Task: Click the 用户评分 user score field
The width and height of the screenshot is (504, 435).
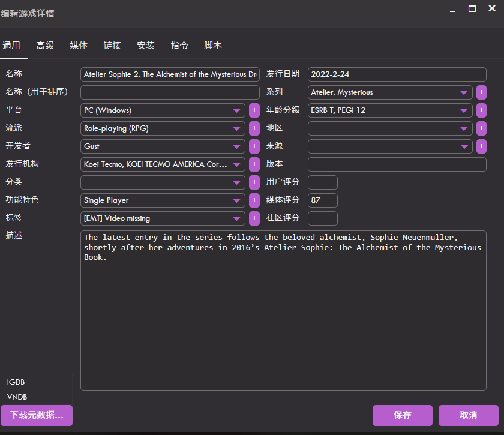Action: (x=323, y=182)
